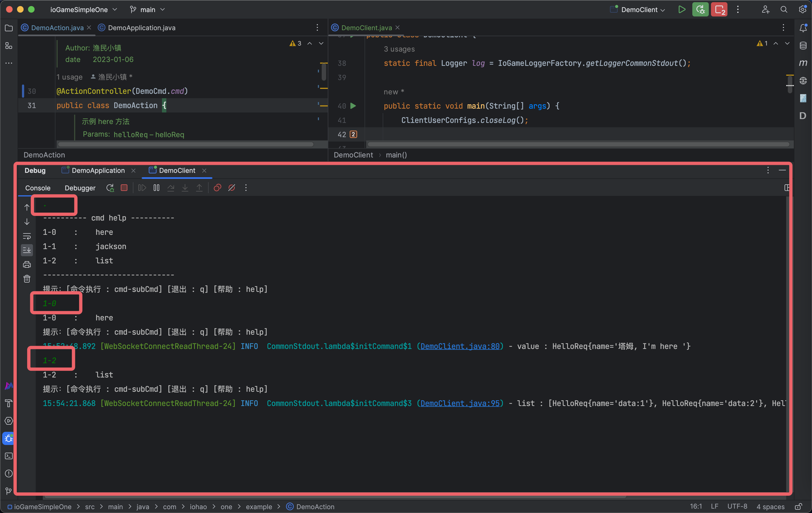
Task: Expand DemoClient run configuration dropdown
Action: pos(643,9)
